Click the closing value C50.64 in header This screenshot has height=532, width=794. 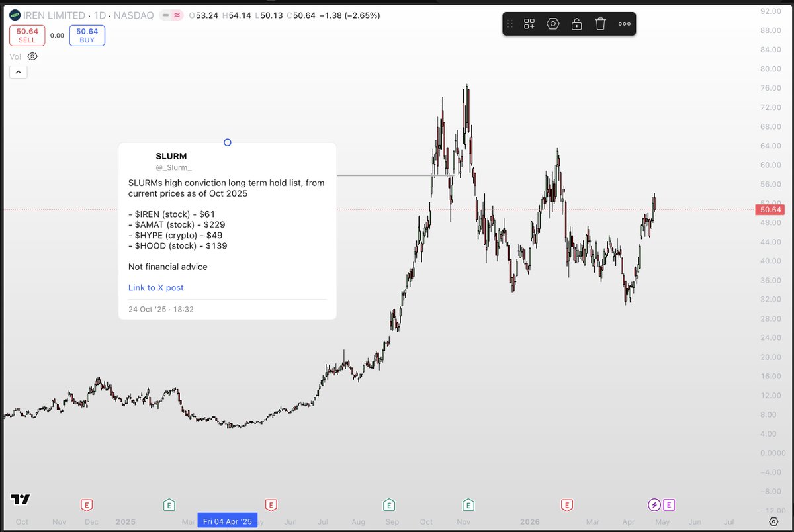[x=301, y=15]
